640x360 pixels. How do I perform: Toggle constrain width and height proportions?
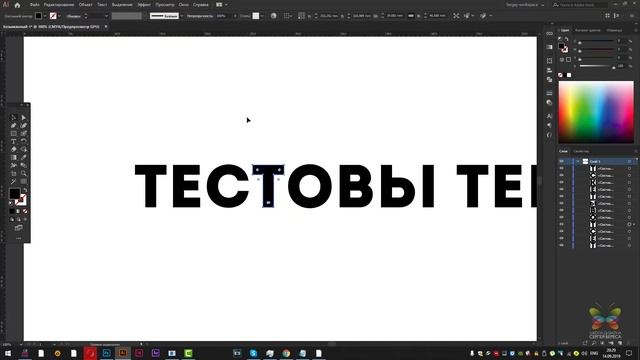pyautogui.click(x=411, y=16)
